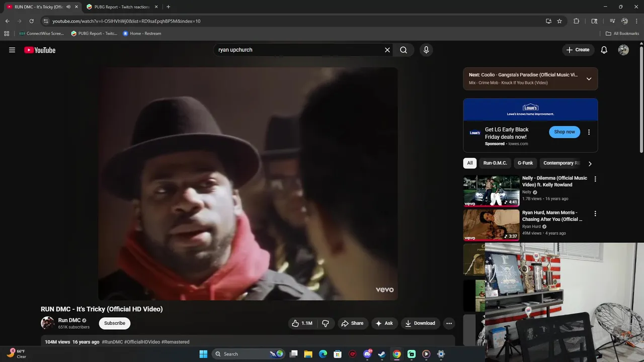The image size is (644, 362).
Task: Bookmark this page with star
Action: click(559, 21)
